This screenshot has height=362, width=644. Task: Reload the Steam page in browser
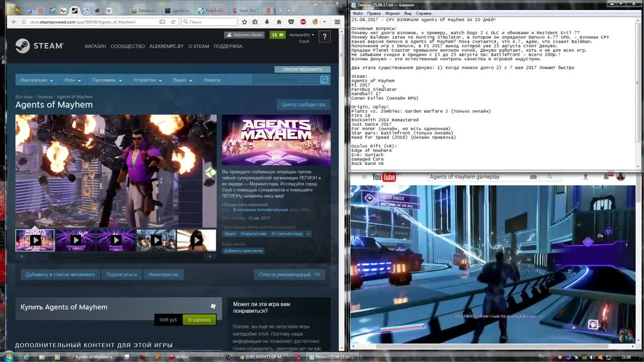point(173,22)
